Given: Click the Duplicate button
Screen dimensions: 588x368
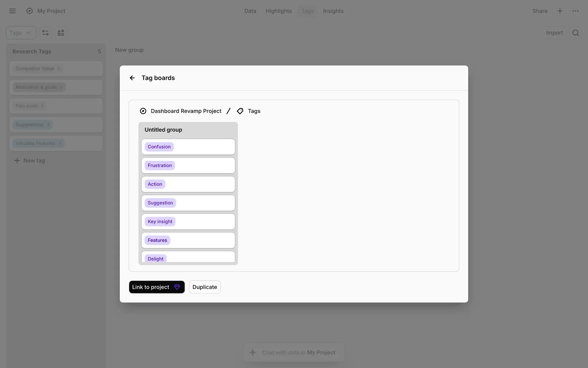Looking at the screenshot, I should click(205, 287).
